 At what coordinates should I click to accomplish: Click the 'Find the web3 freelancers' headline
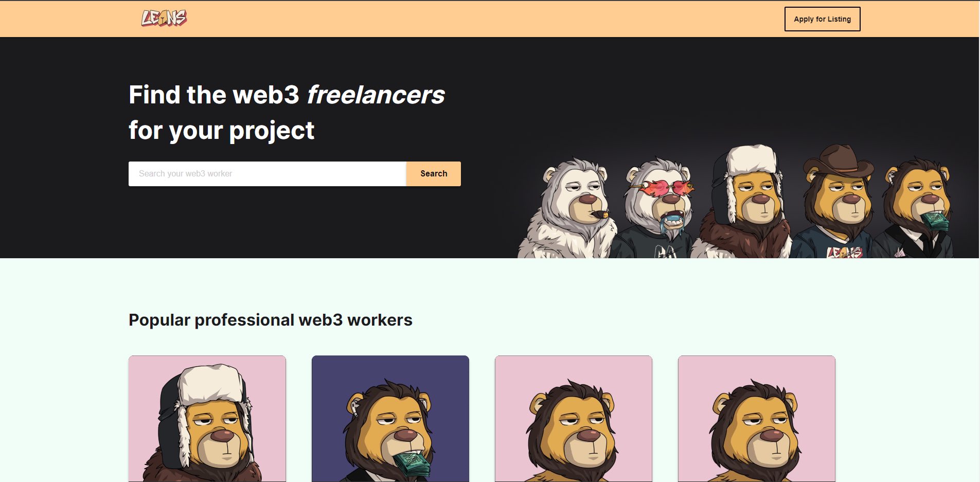287,95
